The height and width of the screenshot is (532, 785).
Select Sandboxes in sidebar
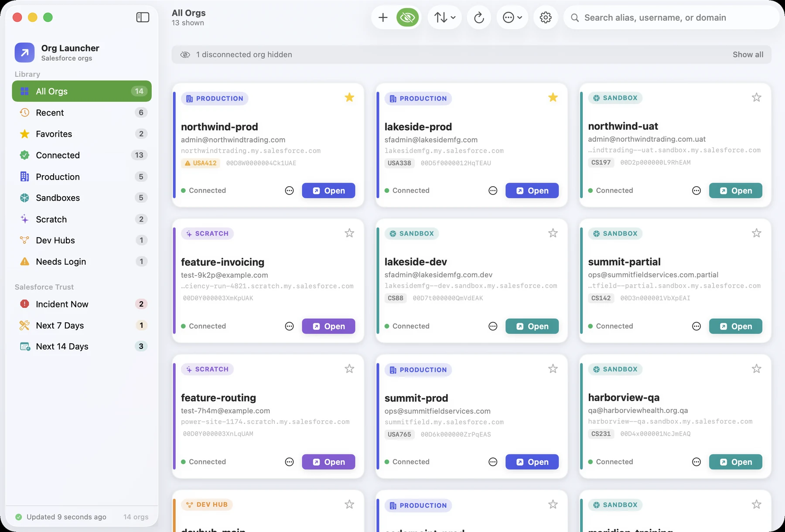pyautogui.click(x=82, y=198)
